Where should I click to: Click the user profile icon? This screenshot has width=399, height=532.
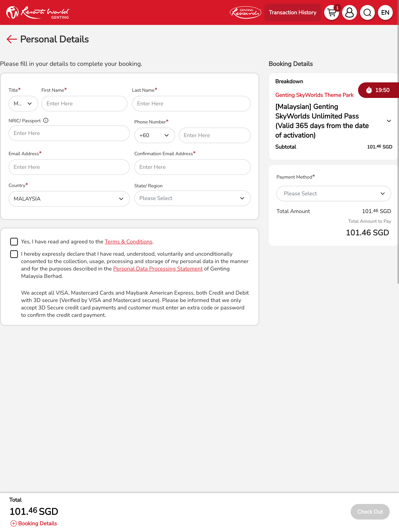349,12
